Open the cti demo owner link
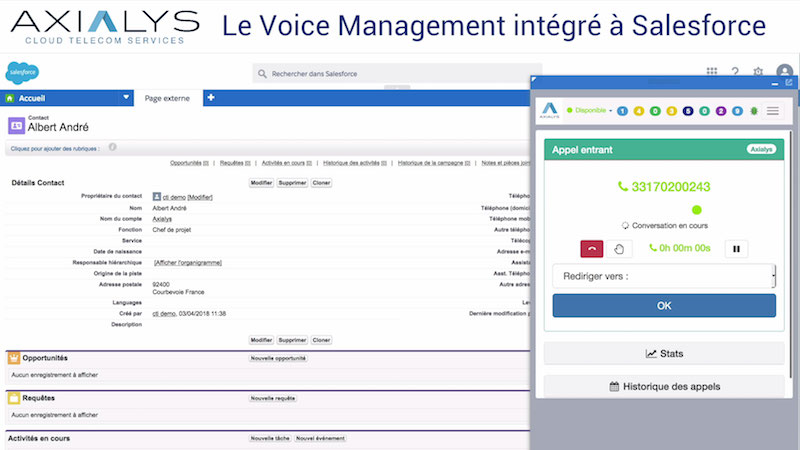 [174, 197]
